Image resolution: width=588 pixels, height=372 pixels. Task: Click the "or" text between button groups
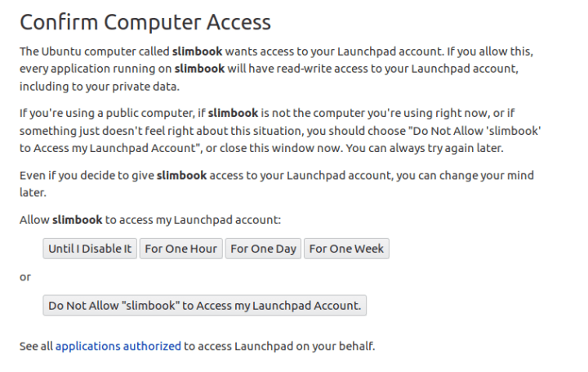pyautogui.click(x=25, y=277)
